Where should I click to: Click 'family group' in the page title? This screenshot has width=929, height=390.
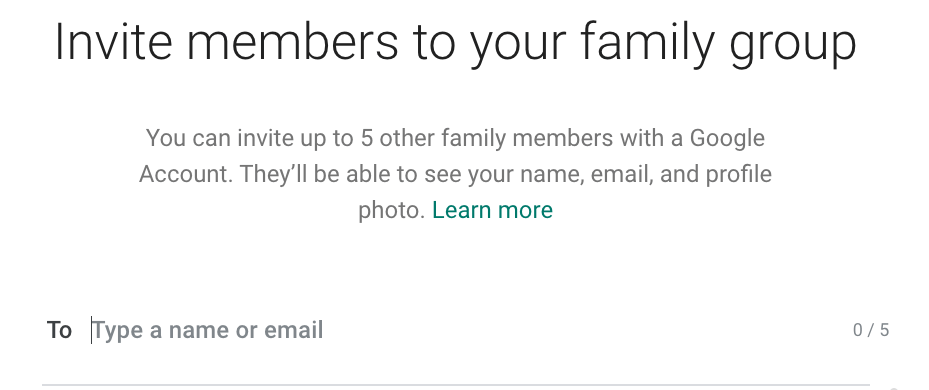point(718,45)
